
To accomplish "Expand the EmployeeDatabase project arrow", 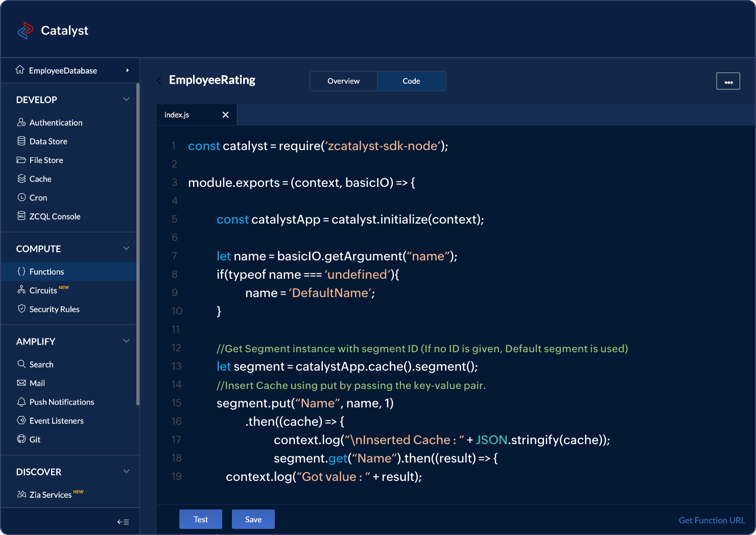I will point(127,70).
